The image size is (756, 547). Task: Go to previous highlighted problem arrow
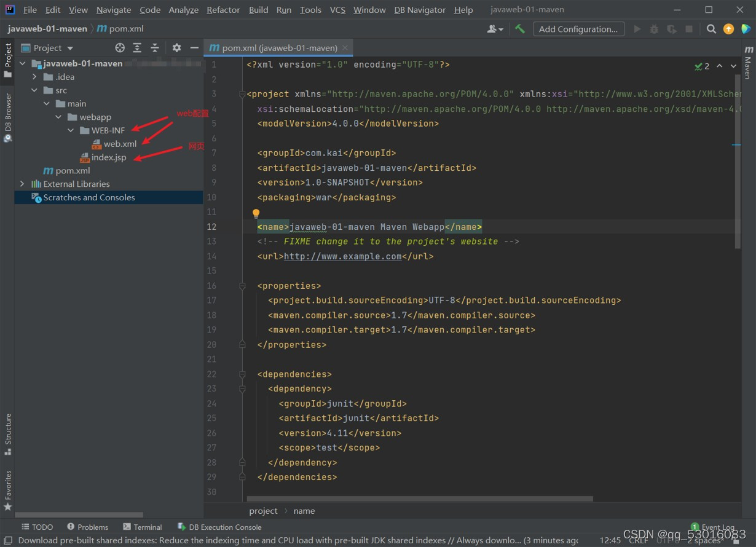tap(720, 66)
